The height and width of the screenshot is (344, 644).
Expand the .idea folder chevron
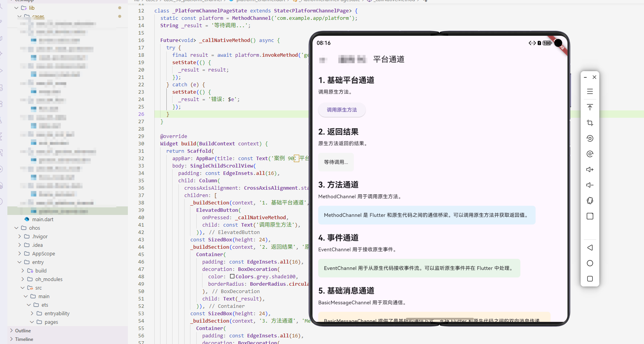19,245
